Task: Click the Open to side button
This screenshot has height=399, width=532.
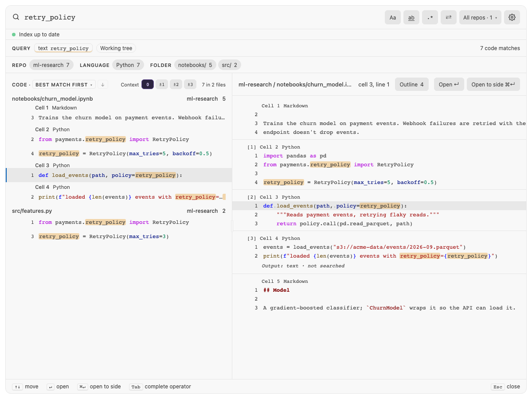Action: (493, 85)
